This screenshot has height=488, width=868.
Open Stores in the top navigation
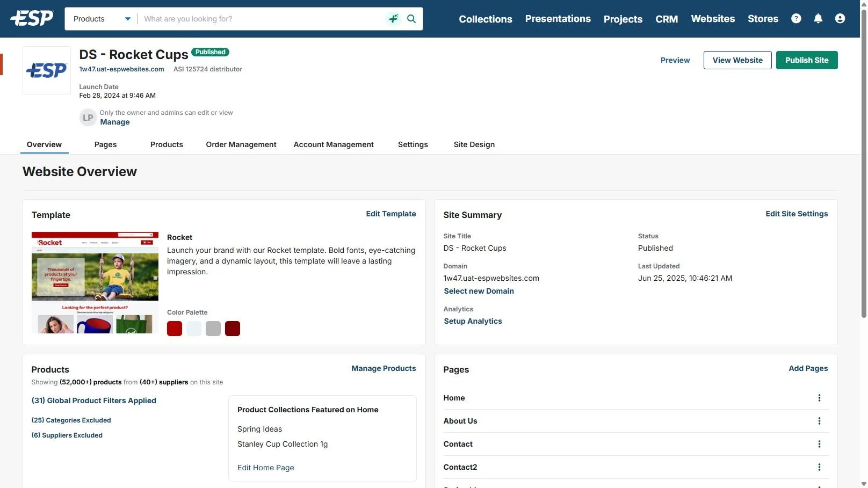(763, 19)
